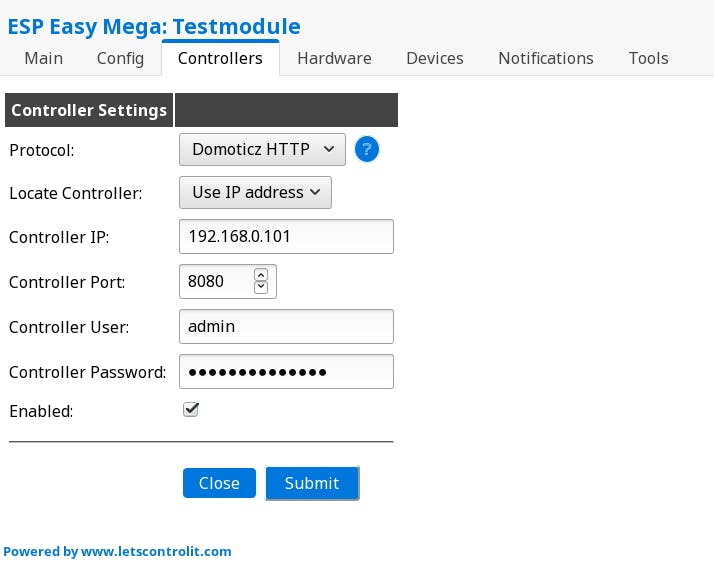714x582 pixels.
Task: Switch to the Notifications tab
Action: [546, 58]
